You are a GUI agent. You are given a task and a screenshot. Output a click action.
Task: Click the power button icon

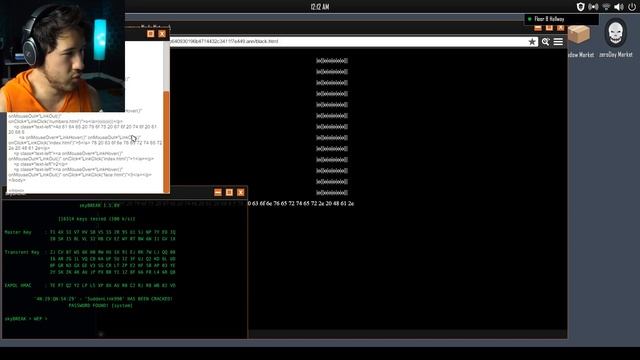pos(632,7)
